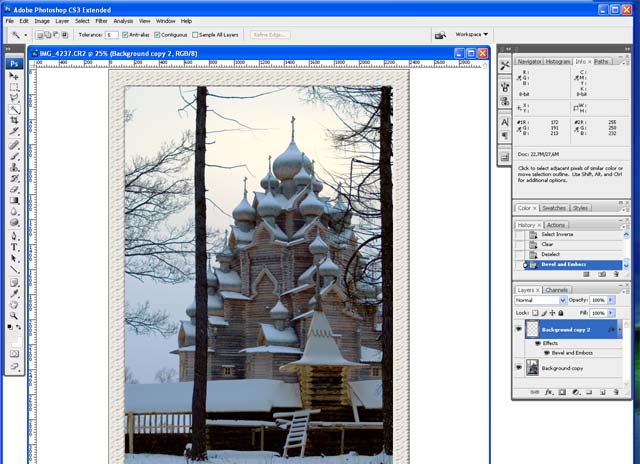Click the foreground color swatch
This screenshot has height=464, width=640.
(x=13, y=326)
